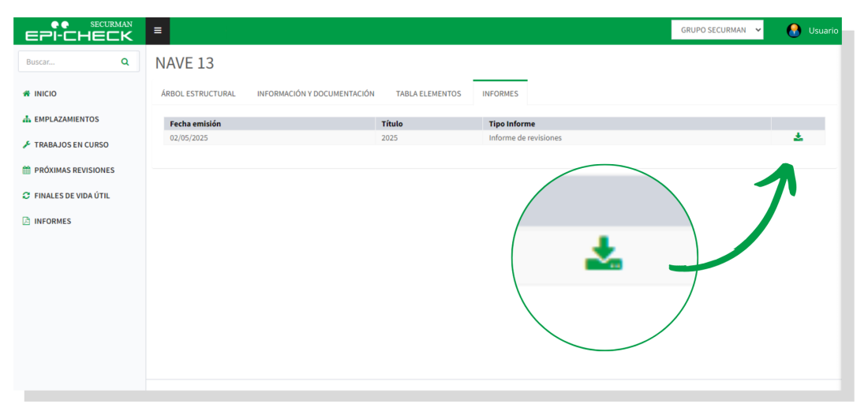Click the active INFORMES tab above the table
Screen dimensions: 868x419
pyautogui.click(x=500, y=94)
